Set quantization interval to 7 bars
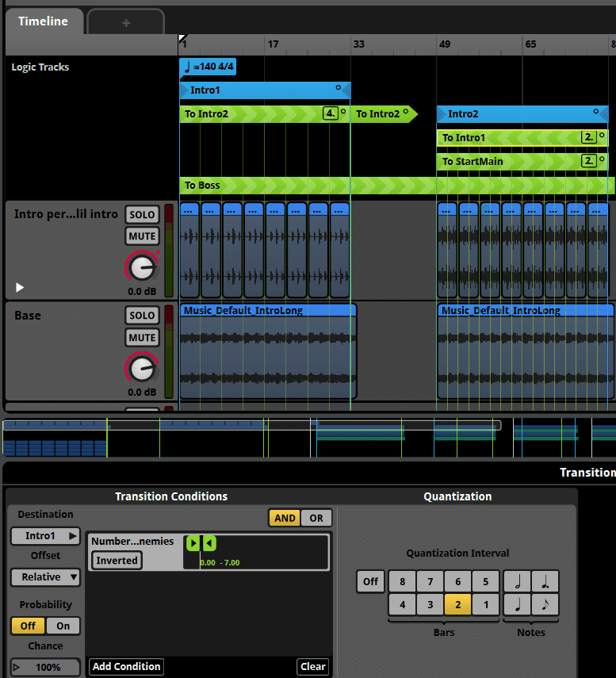Screen dimensions: 616x678 pyautogui.click(x=430, y=581)
